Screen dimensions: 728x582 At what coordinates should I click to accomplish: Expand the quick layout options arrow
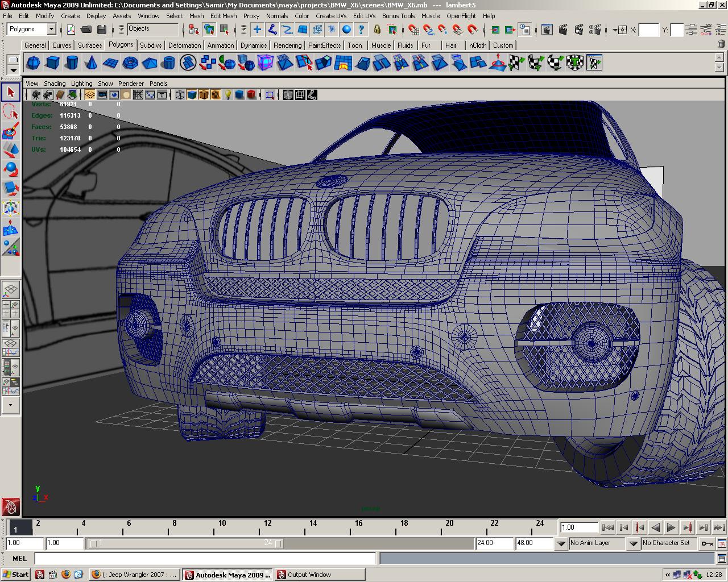11,405
